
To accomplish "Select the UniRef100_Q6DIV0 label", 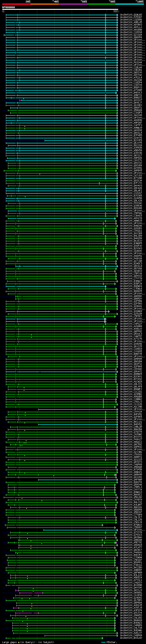I will click(x=131, y=72).
